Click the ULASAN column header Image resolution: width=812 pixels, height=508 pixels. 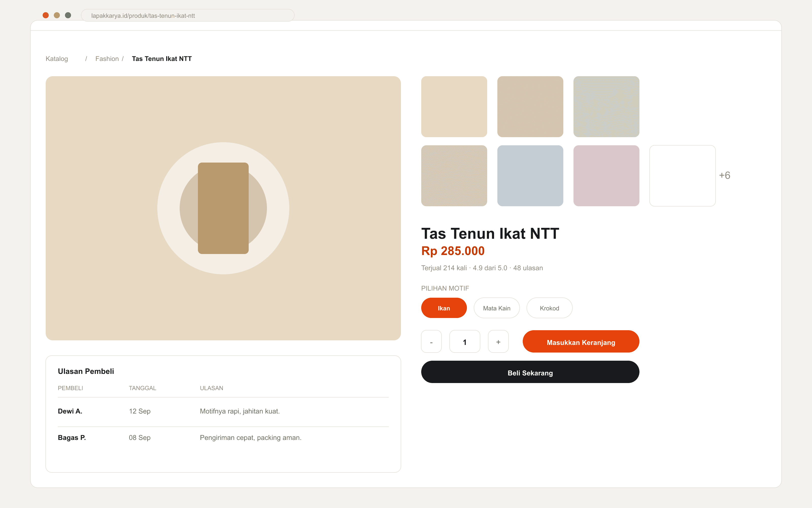coord(211,388)
